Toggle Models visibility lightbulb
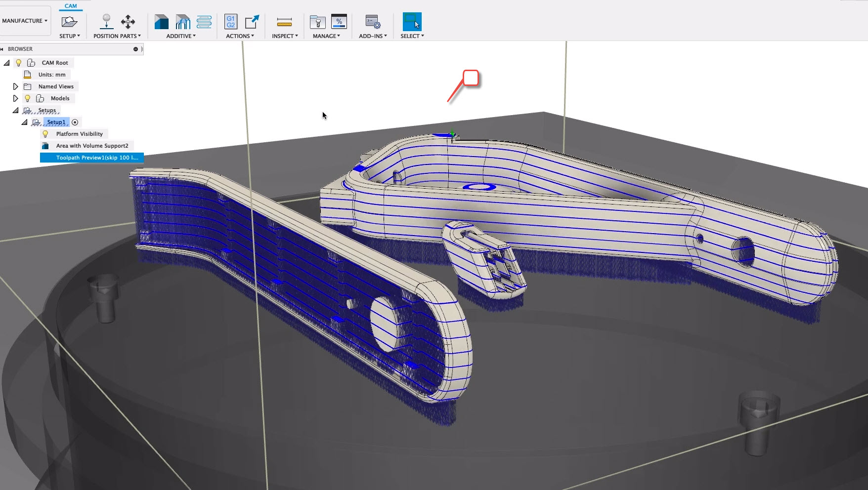868x490 pixels. coord(28,98)
